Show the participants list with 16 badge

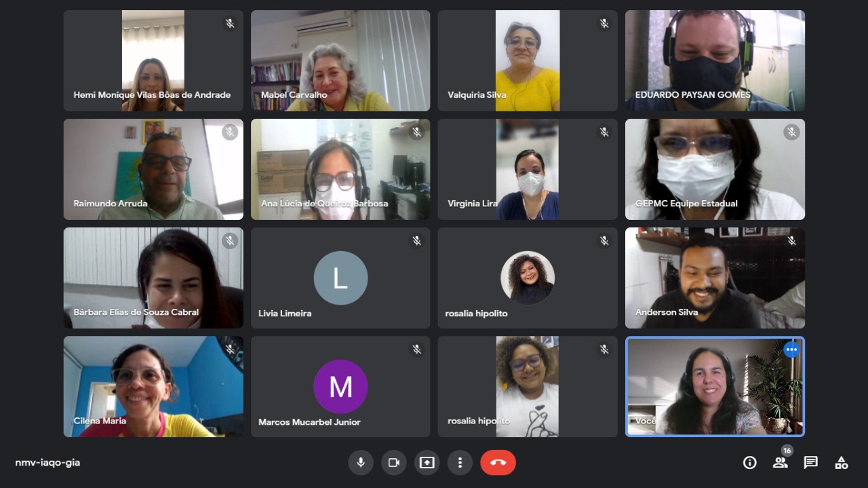click(x=781, y=462)
